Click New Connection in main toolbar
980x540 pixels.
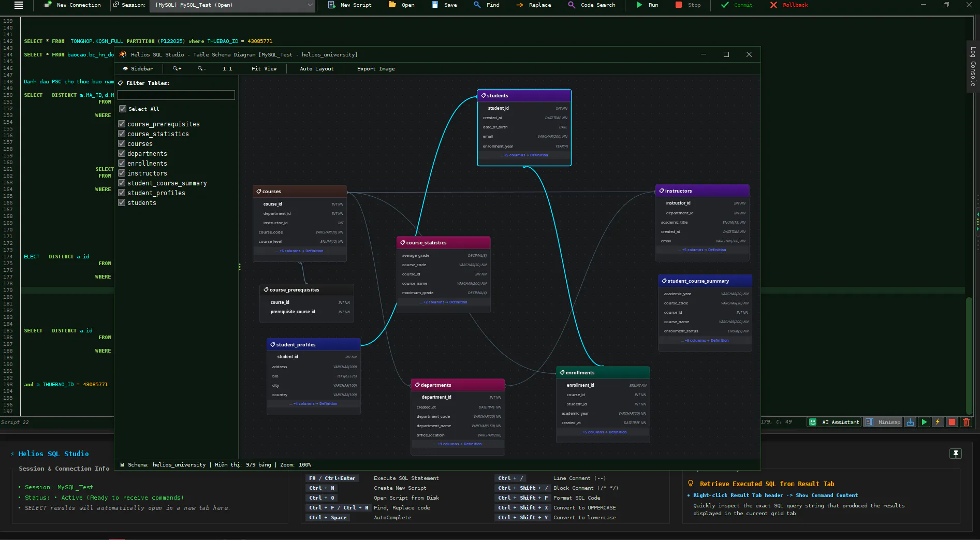(72, 5)
